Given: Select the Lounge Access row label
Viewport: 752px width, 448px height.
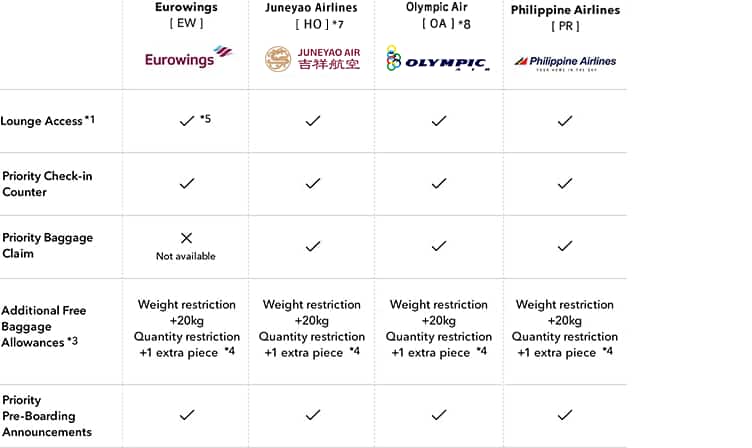Looking at the screenshot, I should pos(41,121).
